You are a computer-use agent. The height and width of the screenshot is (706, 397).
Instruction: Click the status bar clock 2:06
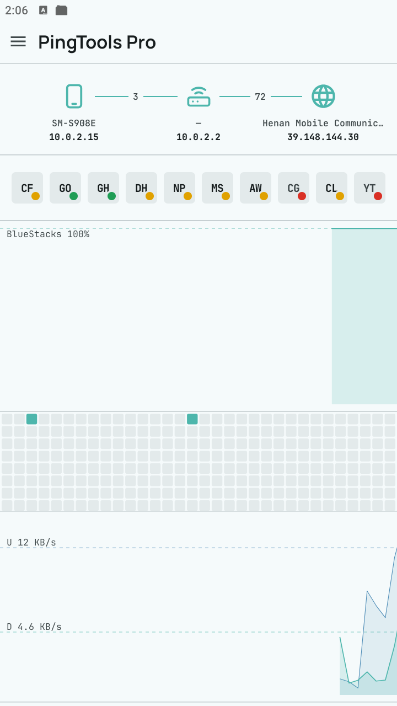tap(17, 10)
